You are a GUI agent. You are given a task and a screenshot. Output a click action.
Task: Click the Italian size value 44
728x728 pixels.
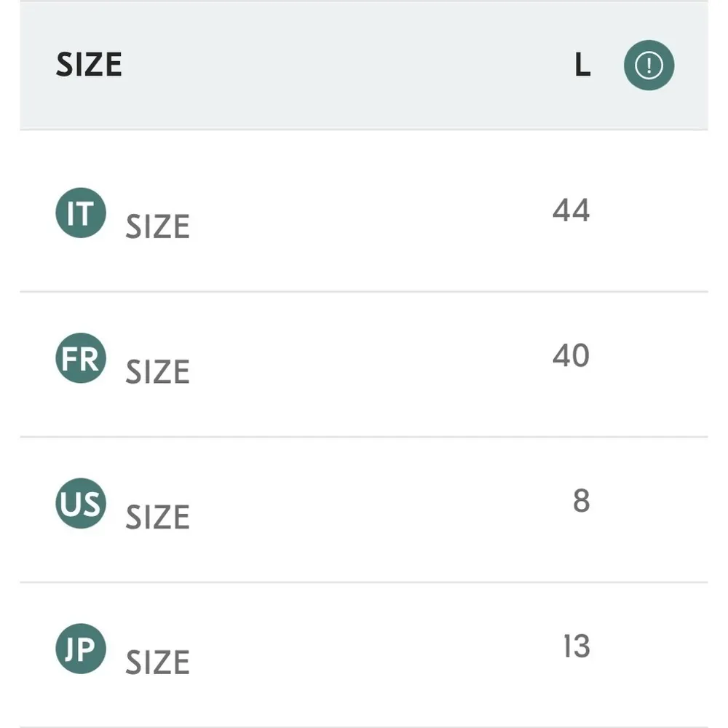571,210
